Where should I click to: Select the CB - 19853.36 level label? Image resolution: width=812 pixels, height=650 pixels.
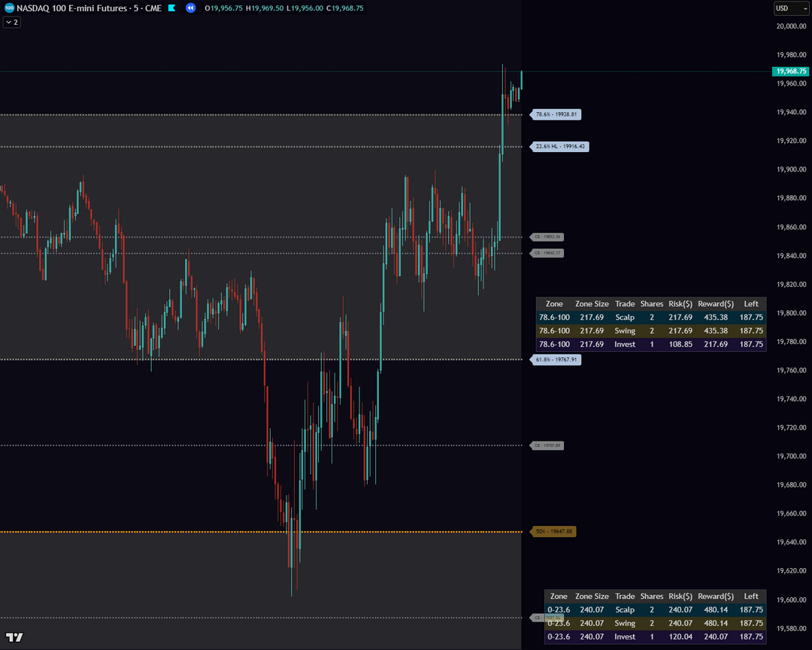tap(547, 237)
